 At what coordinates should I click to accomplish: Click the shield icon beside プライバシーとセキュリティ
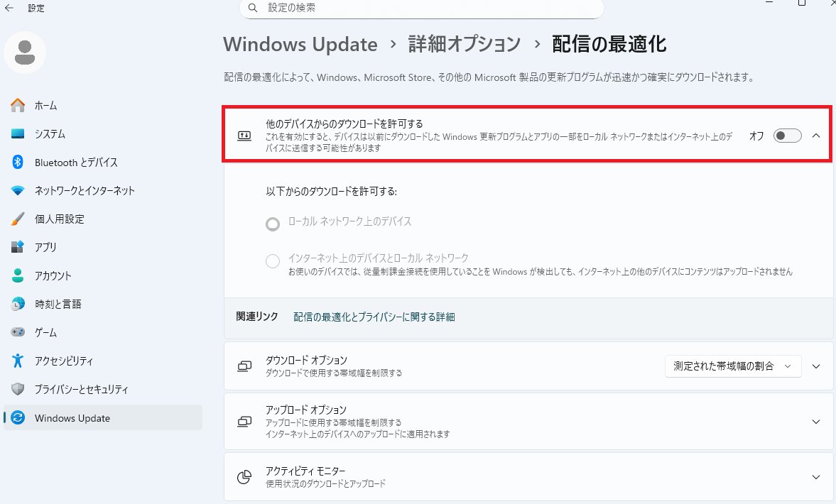pyautogui.click(x=18, y=389)
